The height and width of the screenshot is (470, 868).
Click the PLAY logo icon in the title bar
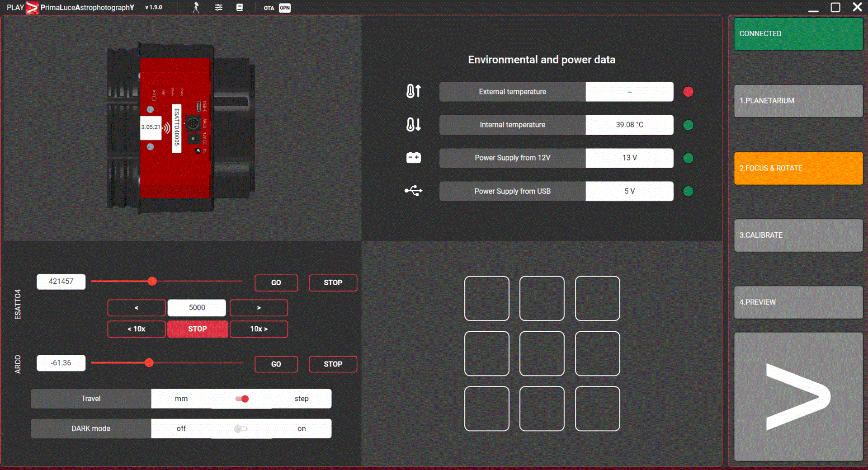32,8
